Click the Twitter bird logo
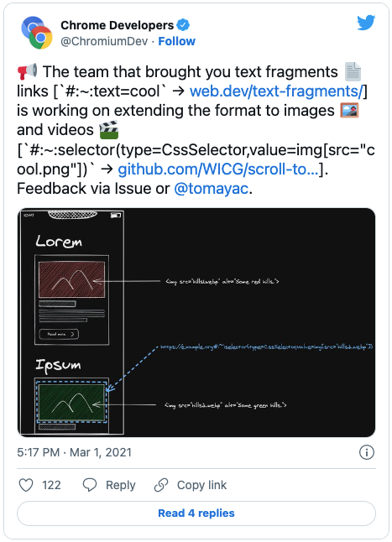Viewport: 392px width, 542px height. 366,23
